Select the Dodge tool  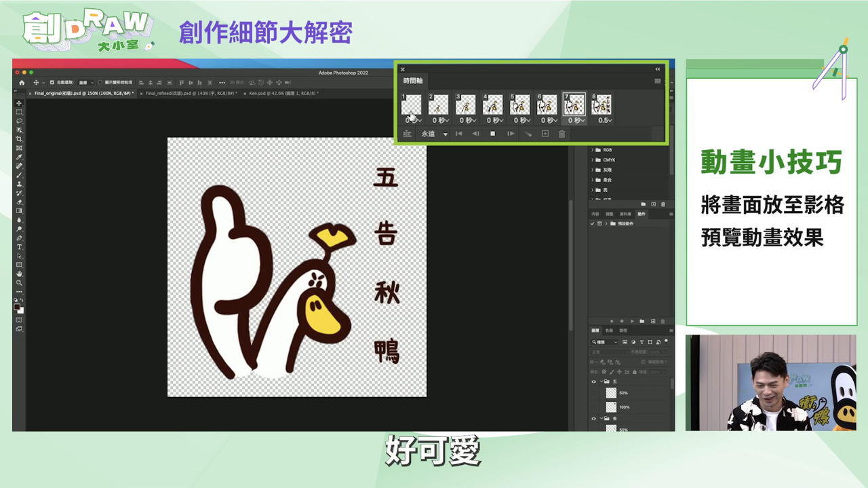[x=19, y=229]
